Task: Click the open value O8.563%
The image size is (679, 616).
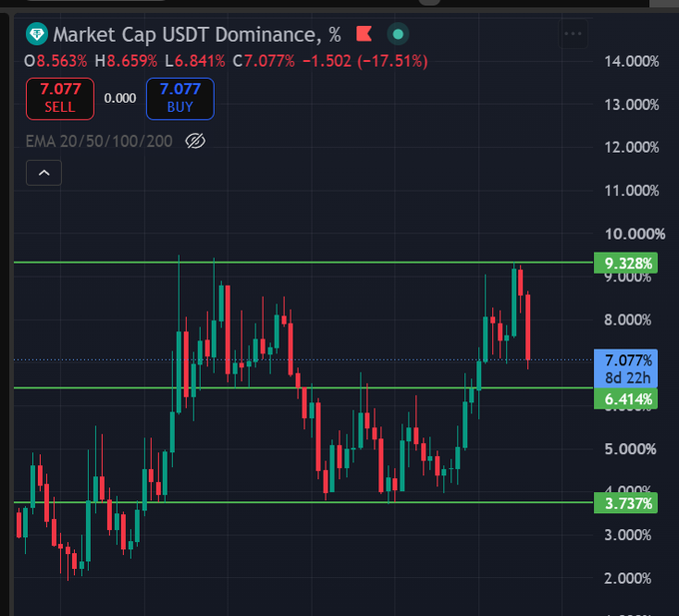Action: [56, 61]
